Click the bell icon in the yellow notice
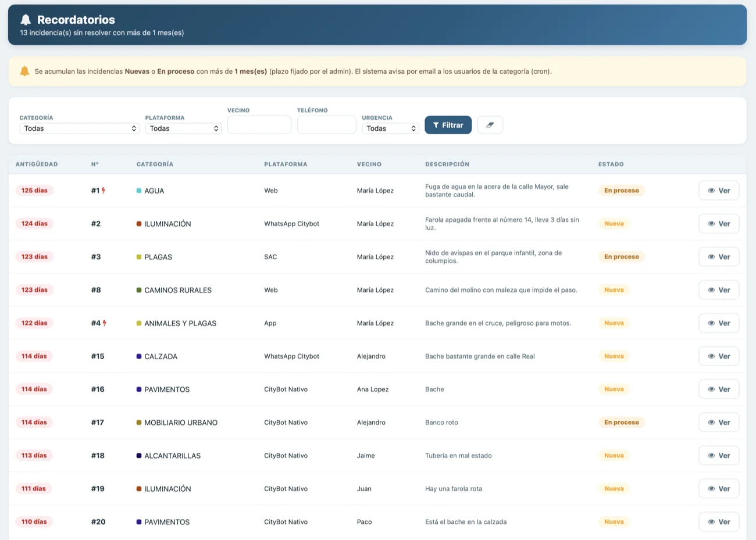 24,71
